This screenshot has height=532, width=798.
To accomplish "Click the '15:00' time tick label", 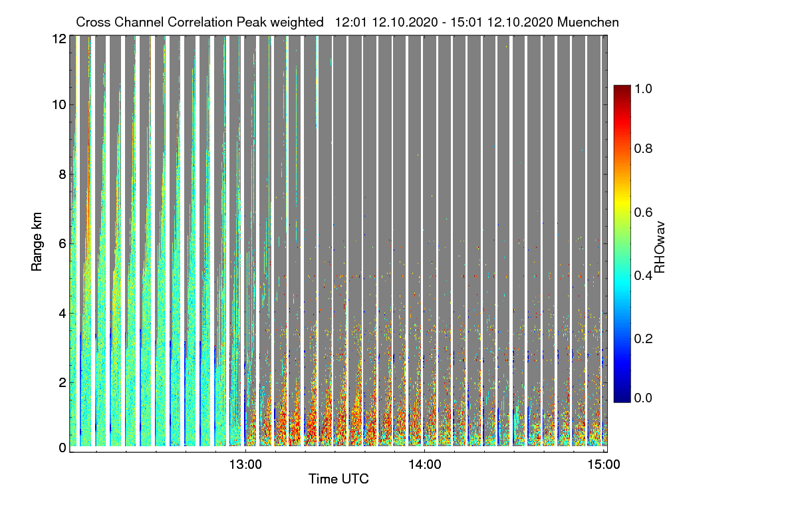I will [604, 465].
